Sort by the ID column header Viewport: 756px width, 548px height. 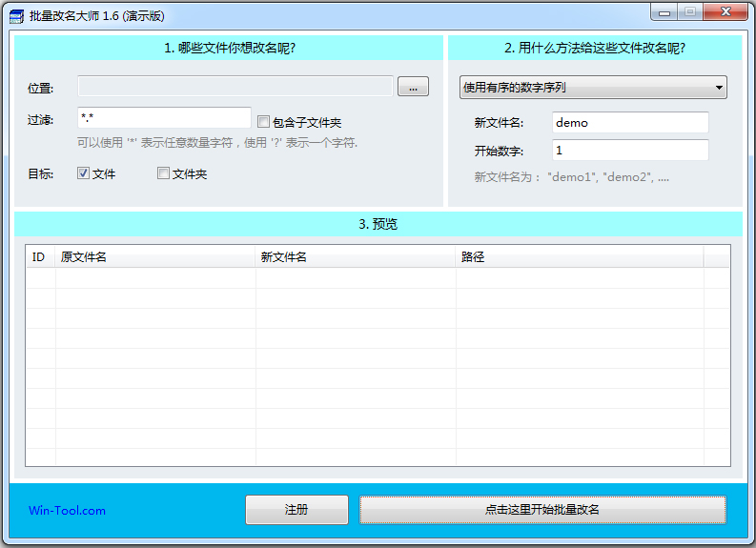pyautogui.click(x=40, y=257)
